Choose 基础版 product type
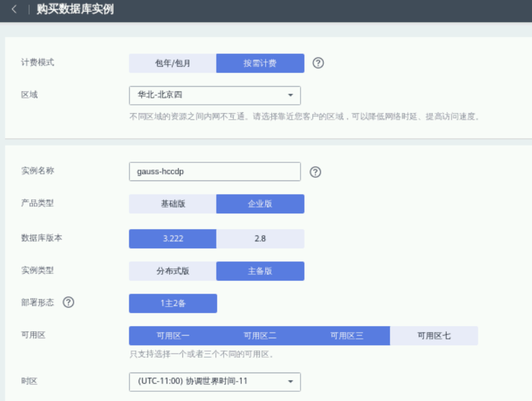 click(x=173, y=204)
